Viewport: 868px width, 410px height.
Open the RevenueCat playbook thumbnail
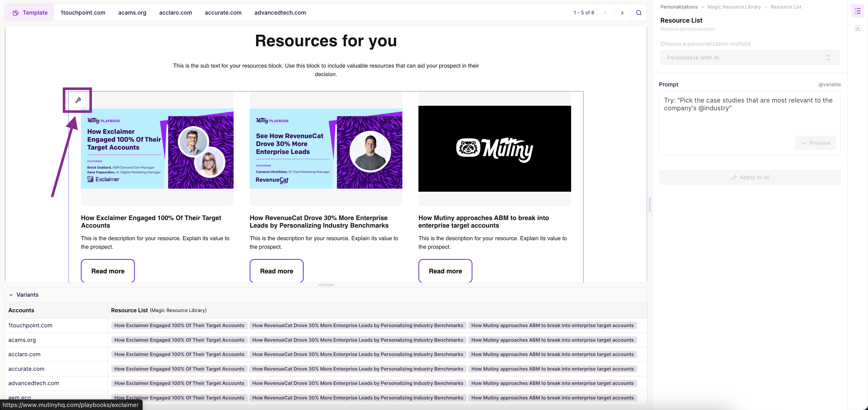pos(326,149)
